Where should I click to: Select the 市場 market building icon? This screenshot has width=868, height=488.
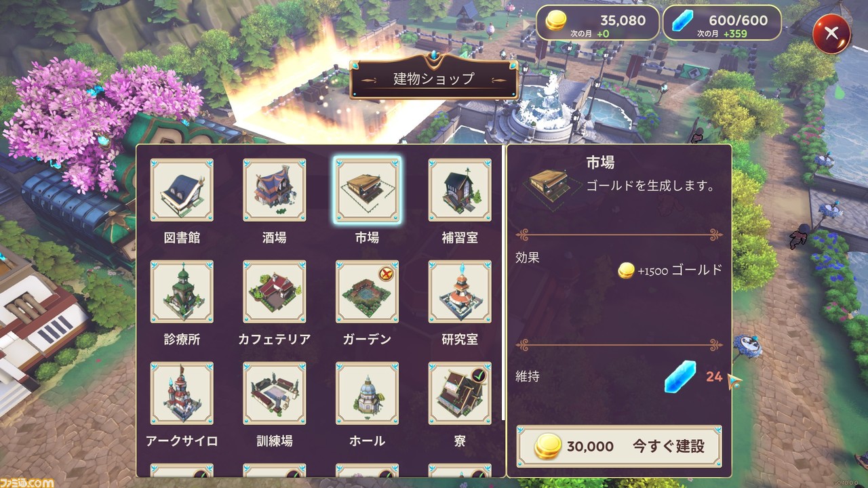pyautogui.click(x=367, y=190)
